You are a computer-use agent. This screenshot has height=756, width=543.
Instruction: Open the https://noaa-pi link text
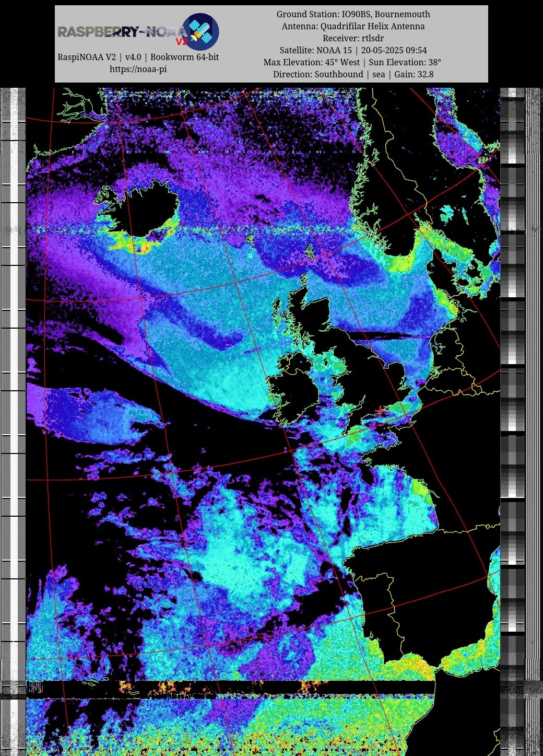point(138,69)
